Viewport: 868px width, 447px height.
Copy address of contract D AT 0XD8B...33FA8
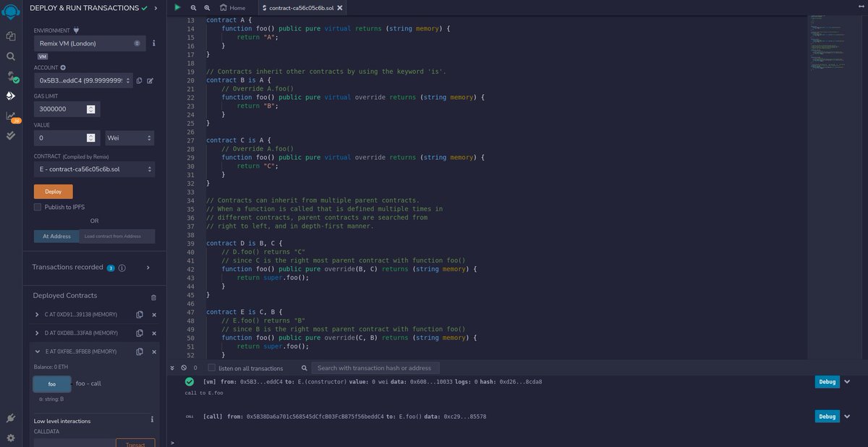[140, 333]
